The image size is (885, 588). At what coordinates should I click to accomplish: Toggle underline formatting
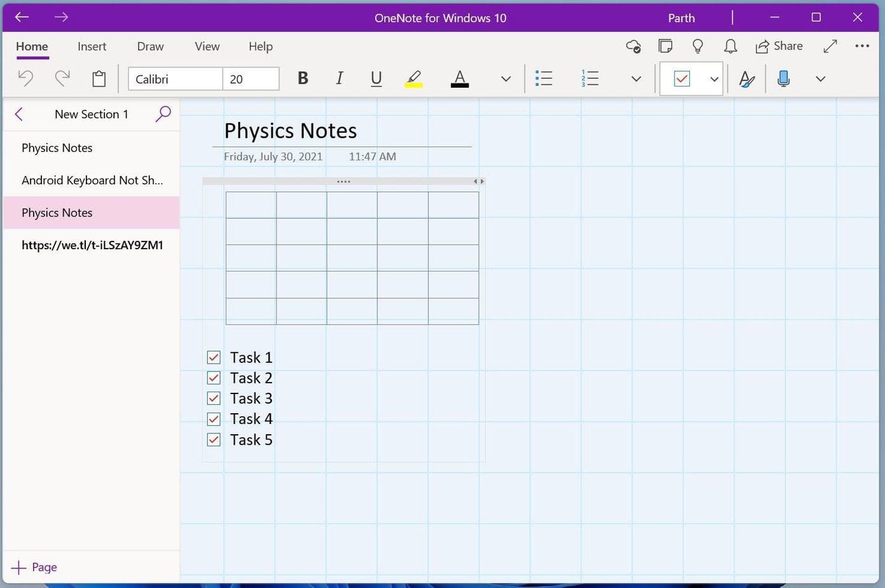376,78
